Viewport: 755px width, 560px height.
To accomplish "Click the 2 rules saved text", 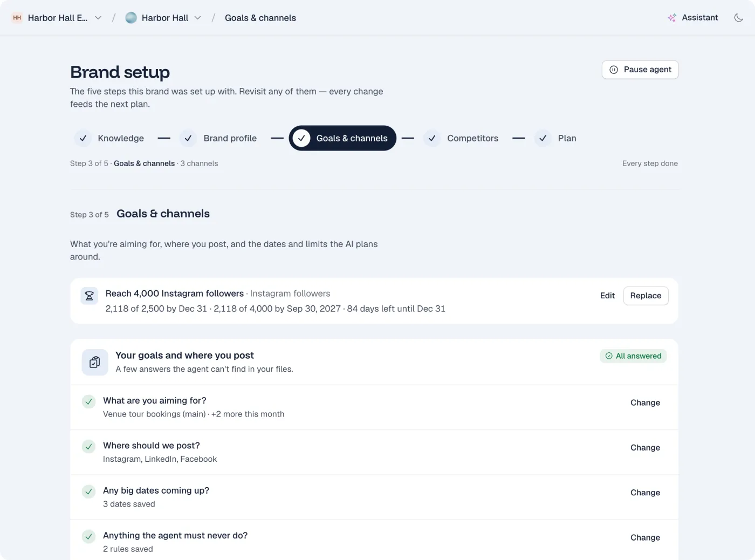I will pyautogui.click(x=128, y=549).
